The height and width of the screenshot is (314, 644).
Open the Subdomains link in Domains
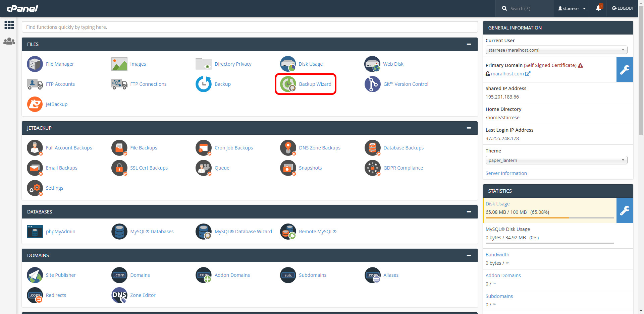pos(313,275)
